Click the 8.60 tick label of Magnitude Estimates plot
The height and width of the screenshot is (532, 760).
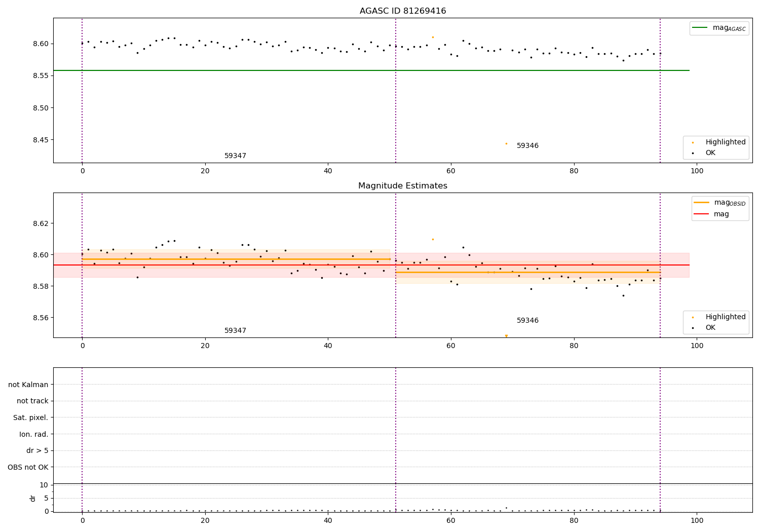click(x=42, y=255)
